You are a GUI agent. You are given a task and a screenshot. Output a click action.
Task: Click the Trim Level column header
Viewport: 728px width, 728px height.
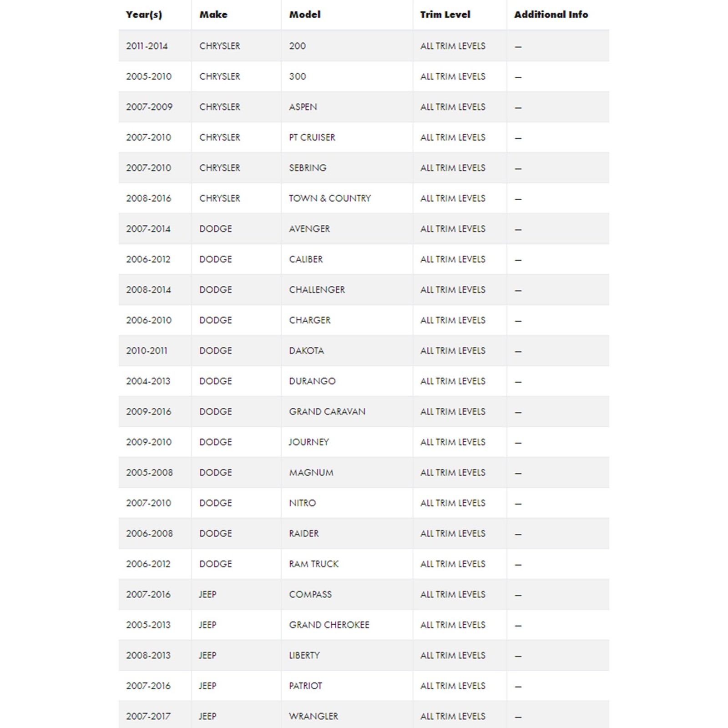(x=445, y=15)
